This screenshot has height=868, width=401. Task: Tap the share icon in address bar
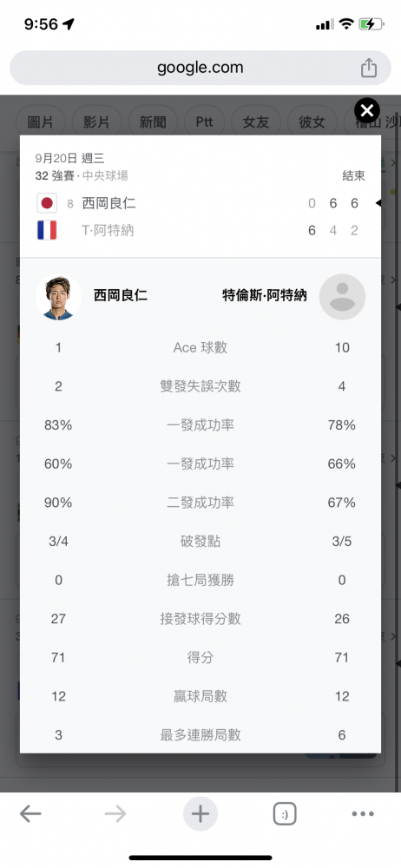(369, 68)
